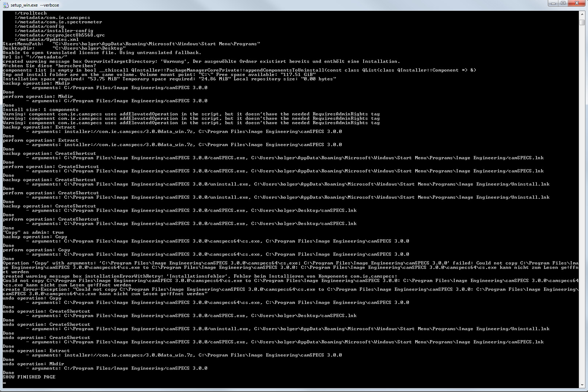Click the 'Unable to open translated license file' line
The width and height of the screenshot is (588, 392).
pos(102,53)
